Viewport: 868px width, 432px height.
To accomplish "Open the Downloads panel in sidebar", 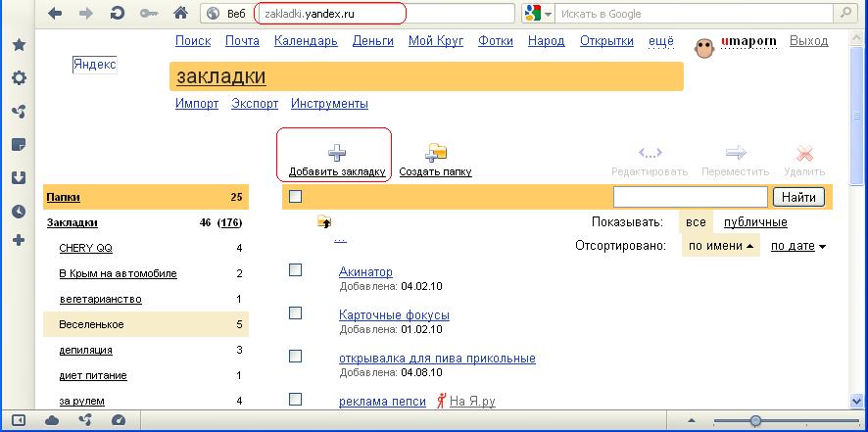I will point(19,178).
